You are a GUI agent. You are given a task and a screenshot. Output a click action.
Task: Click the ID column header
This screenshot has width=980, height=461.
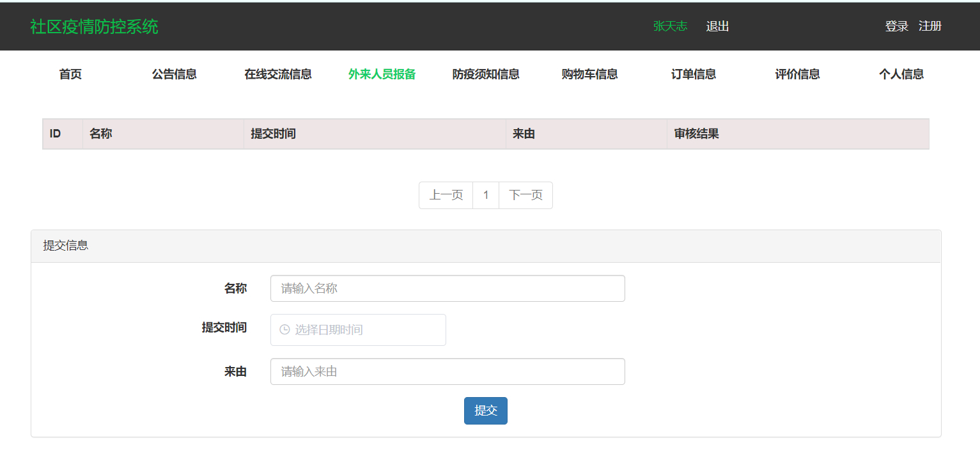click(x=63, y=134)
